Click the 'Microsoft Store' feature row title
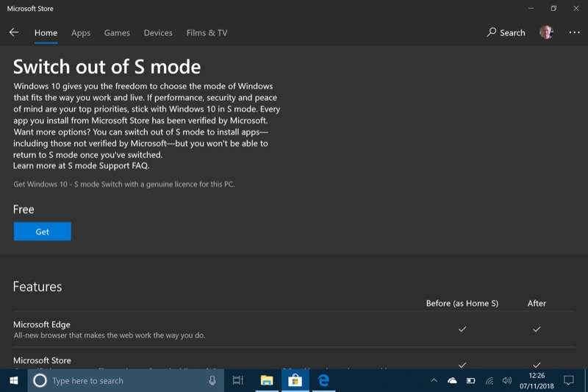 pos(42,360)
